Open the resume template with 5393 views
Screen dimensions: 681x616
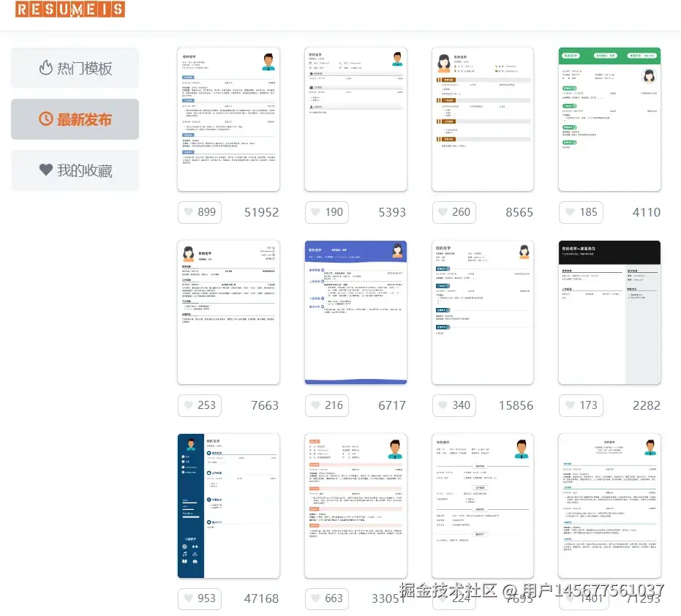pos(355,119)
